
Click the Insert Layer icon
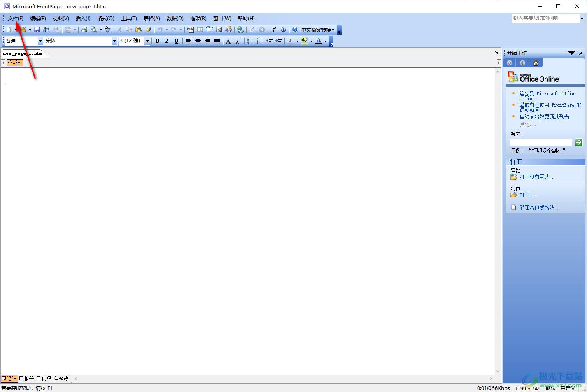click(x=210, y=30)
